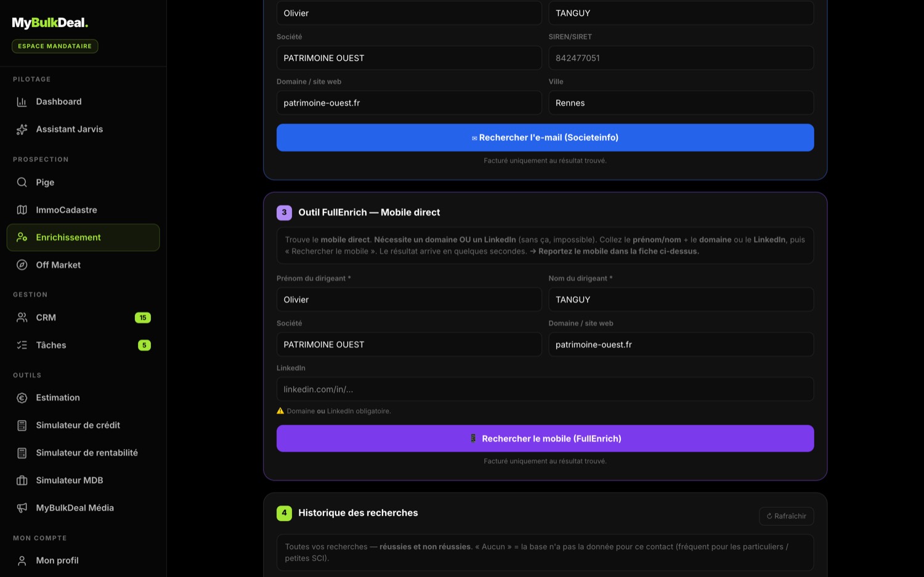Go to Tâches
The image size is (924, 577).
tap(83, 345)
